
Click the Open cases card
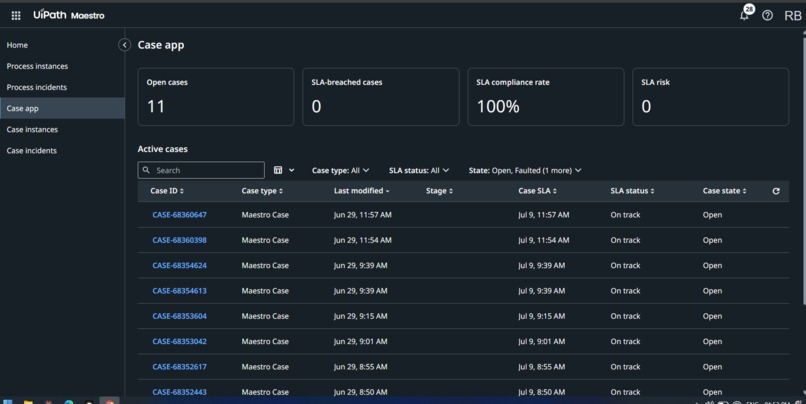(216, 97)
